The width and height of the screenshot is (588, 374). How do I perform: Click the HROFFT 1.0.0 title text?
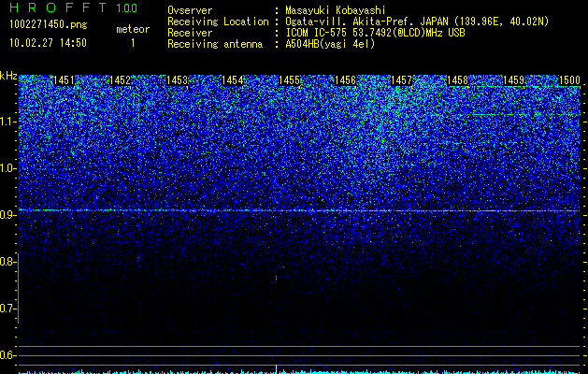tap(74, 7)
